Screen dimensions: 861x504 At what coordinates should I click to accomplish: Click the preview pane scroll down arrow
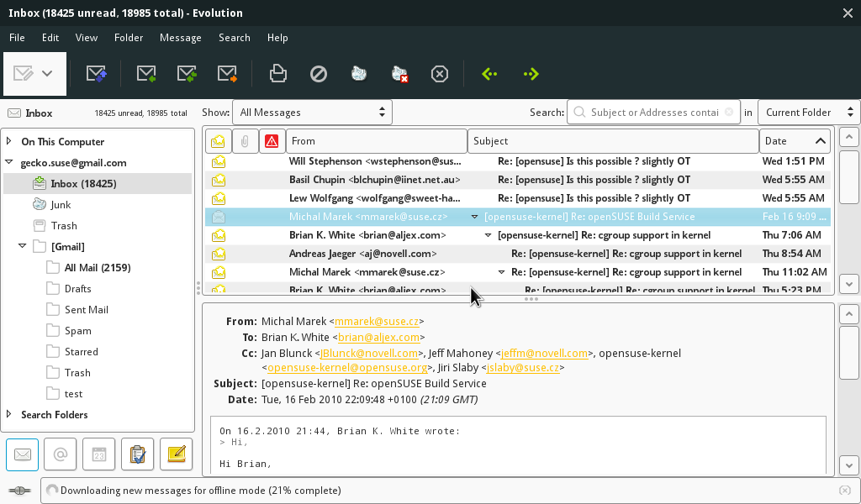point(849,465)
